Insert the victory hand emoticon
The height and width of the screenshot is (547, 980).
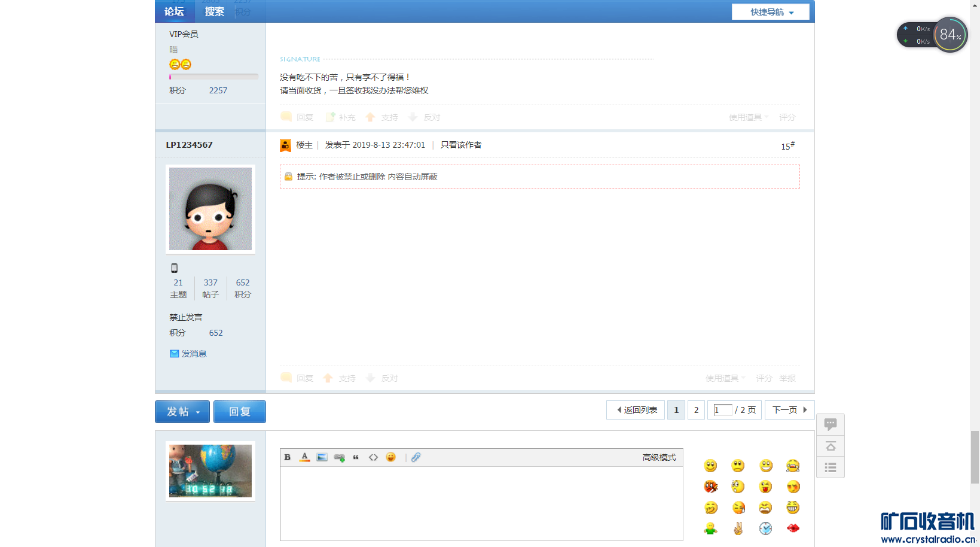[x=738, y=528]
